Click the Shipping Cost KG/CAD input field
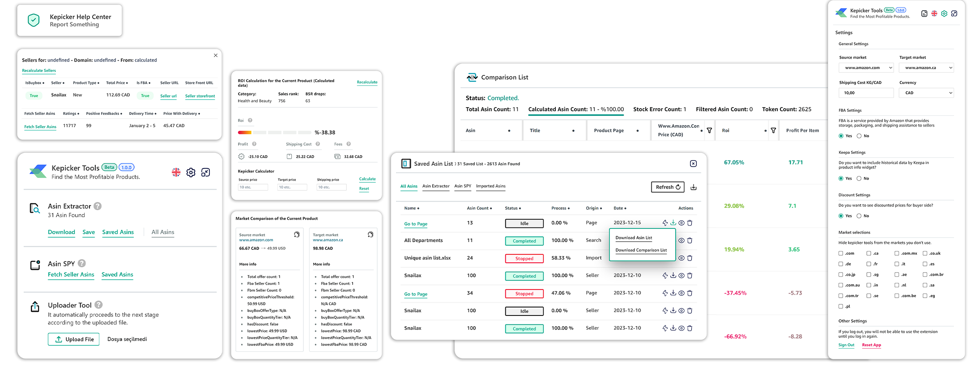The width and height of the screenshot is (980, 366). click(x=866, y=93)
